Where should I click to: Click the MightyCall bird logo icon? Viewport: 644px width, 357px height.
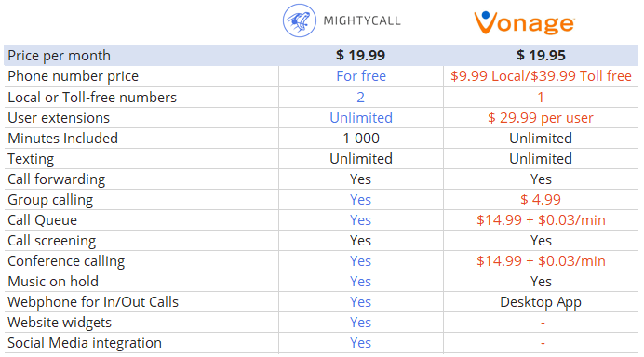pyautogui.click(x=300, y=20)
